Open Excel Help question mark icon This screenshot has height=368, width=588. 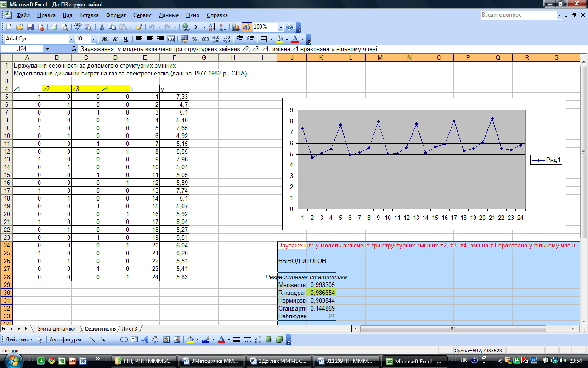click(289, 27)
